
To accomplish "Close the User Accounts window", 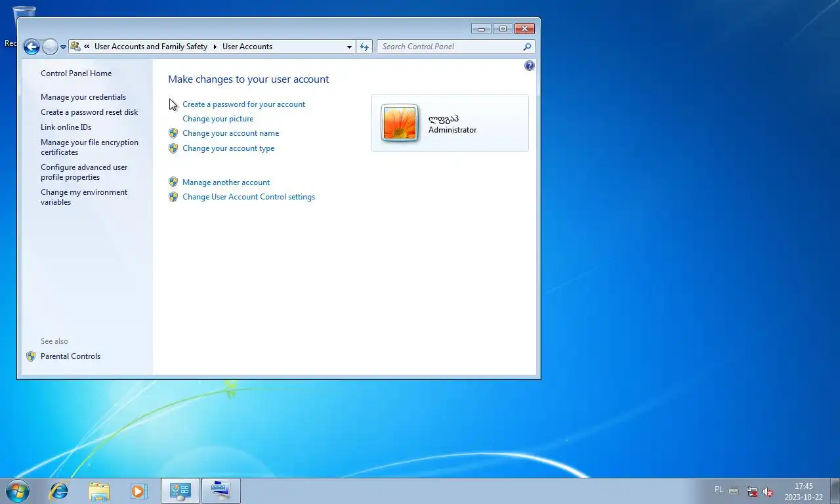I will coord(524,29).
